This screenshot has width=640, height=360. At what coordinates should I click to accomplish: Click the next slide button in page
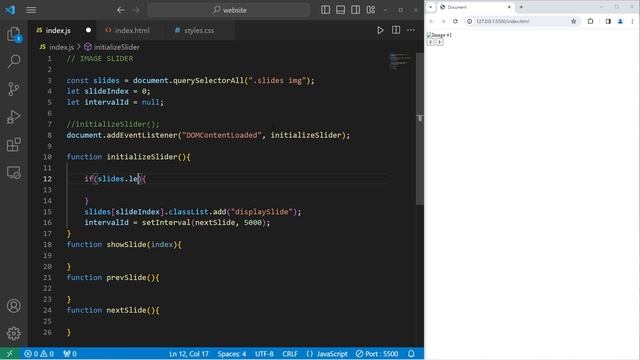tap(439, 42)
